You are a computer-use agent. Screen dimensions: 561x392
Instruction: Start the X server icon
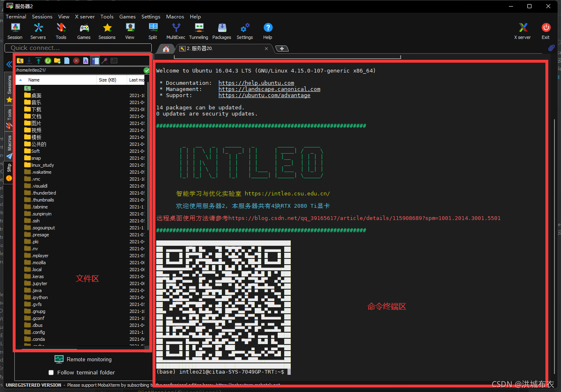(523, 31)
